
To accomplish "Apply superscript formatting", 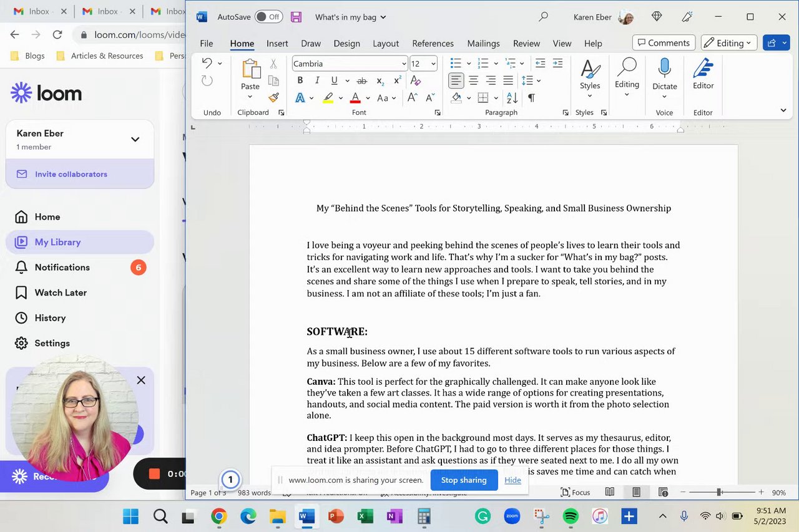I will coord(397,80).
